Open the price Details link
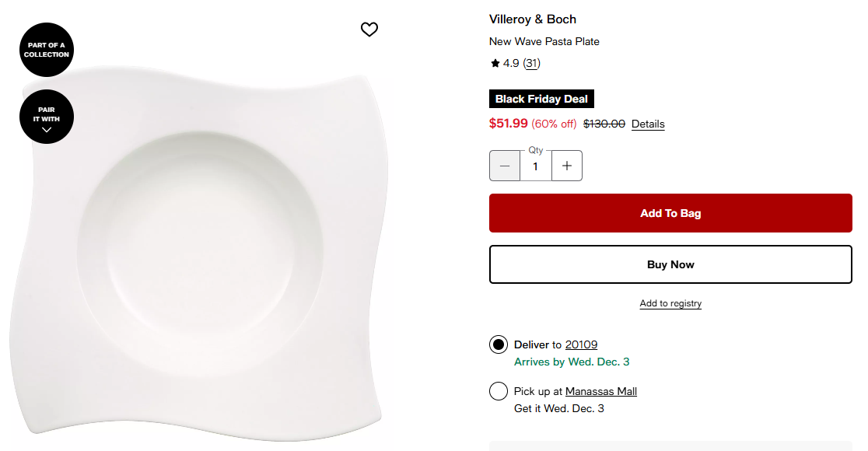Screen dimensions: 868x451 [648, 124]
